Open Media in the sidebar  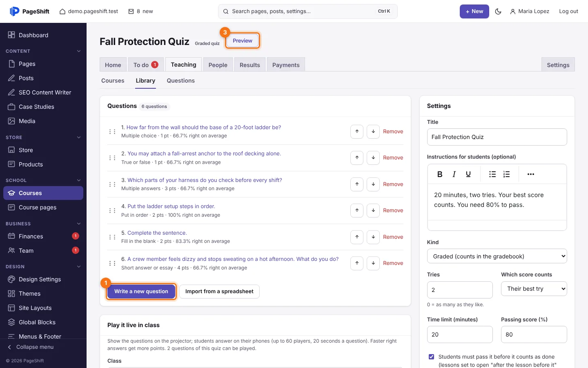(43, 121)
